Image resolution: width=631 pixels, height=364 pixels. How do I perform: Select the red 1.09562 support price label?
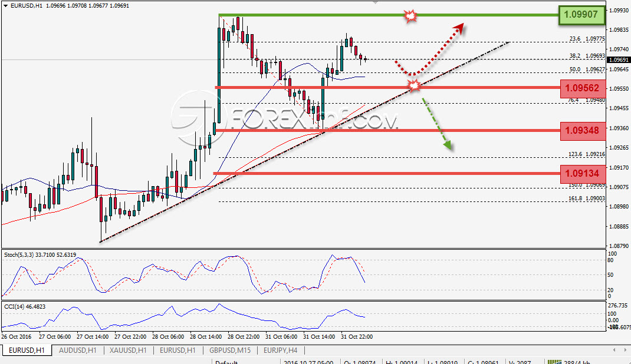pyautogui.click(x=582, y=88)
